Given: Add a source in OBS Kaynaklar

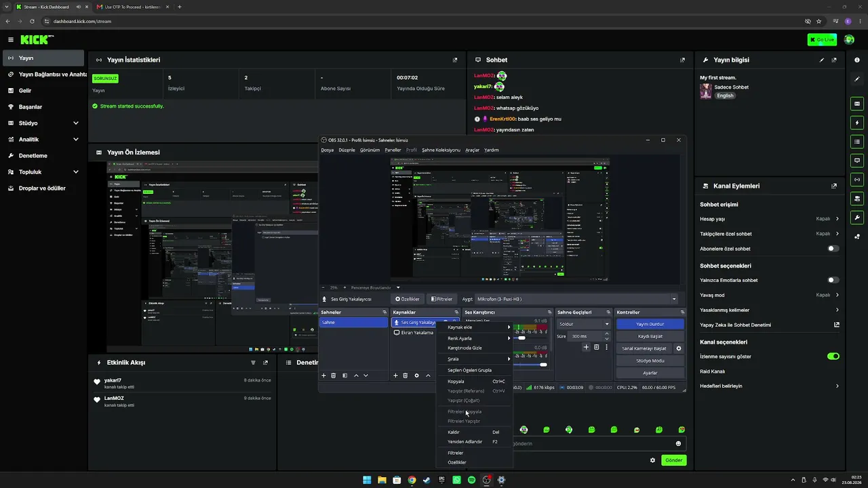Looking at the screenshot, I should [x=395, y=375].
